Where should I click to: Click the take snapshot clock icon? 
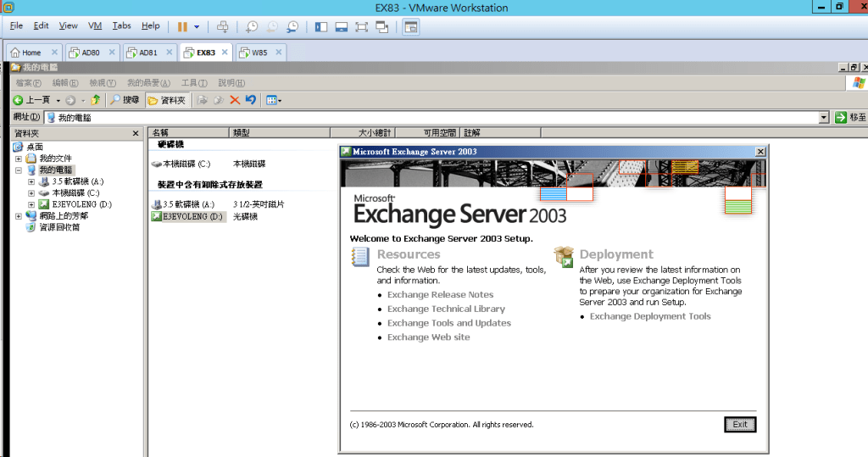[252, 26]
